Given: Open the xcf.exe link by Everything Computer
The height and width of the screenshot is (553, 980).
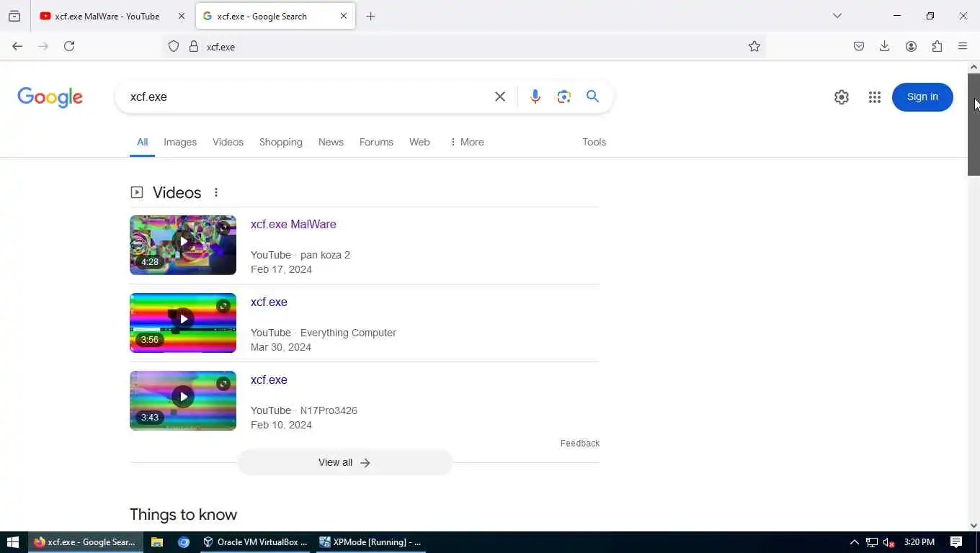Looking at the screenshot, I should (269, 302).
